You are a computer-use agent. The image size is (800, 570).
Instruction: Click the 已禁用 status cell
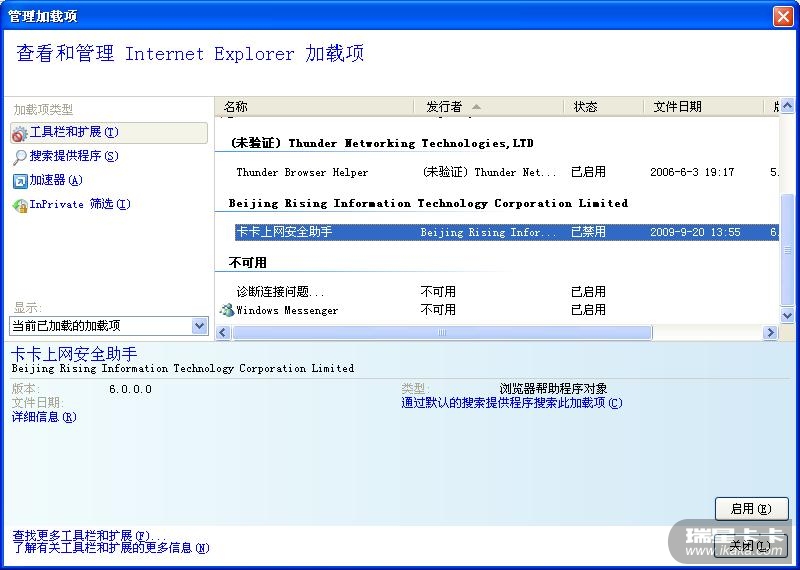588,232
